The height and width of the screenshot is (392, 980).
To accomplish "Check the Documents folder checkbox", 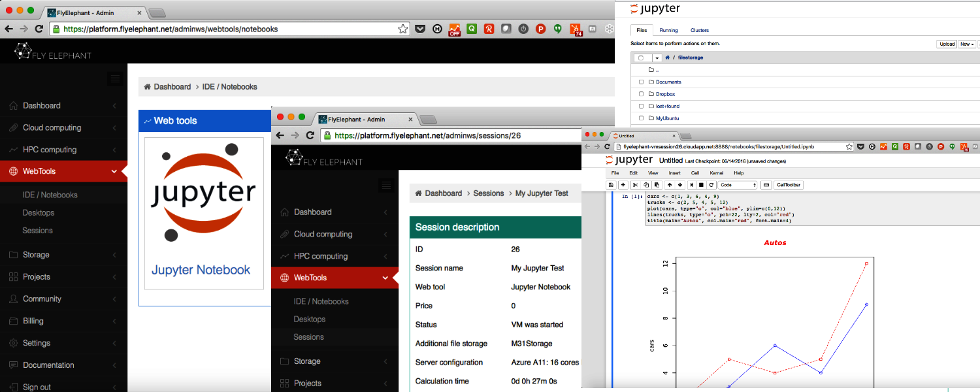I will point(640,82).
